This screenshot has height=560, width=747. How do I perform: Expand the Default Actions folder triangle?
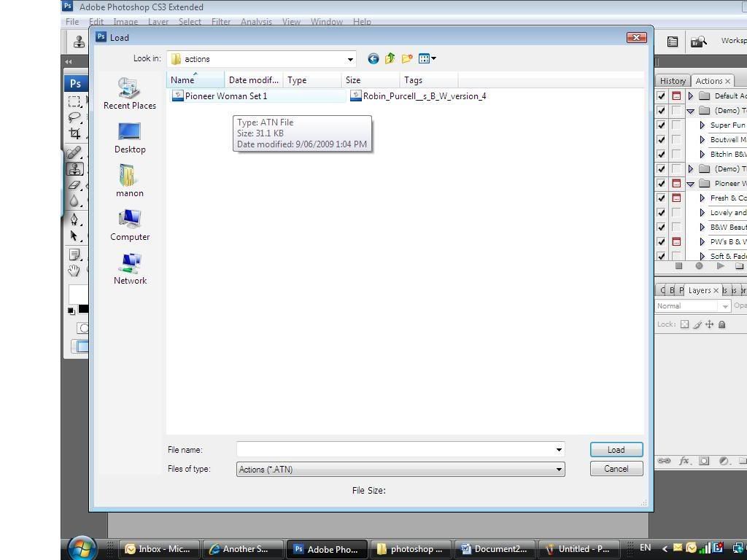[x=691, y=96]
